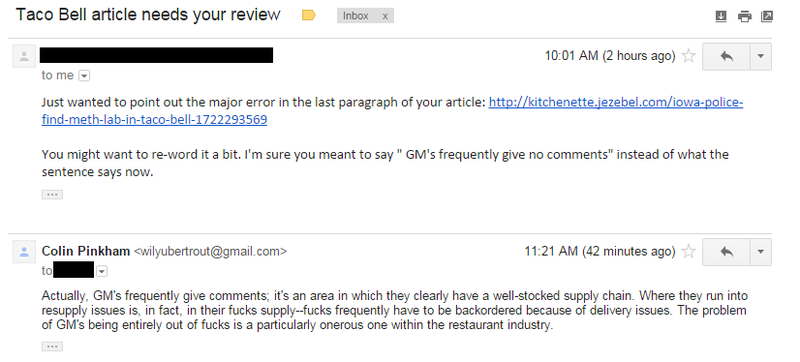
Task: Remove the Inbox label with x
Action: point(385,16)
